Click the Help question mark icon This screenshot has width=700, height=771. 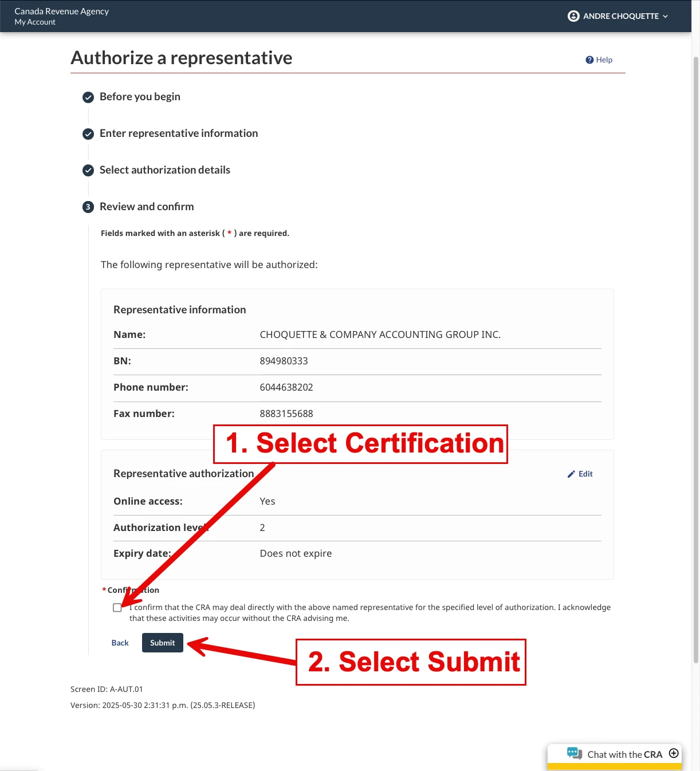pos(589,60)
